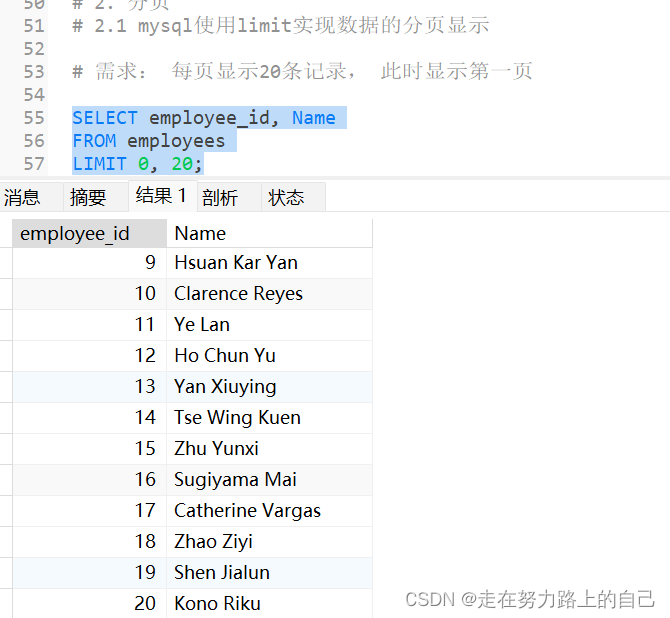Select the cell Zhu Yunxi
The image size is (670, 618).
[270, 449]
